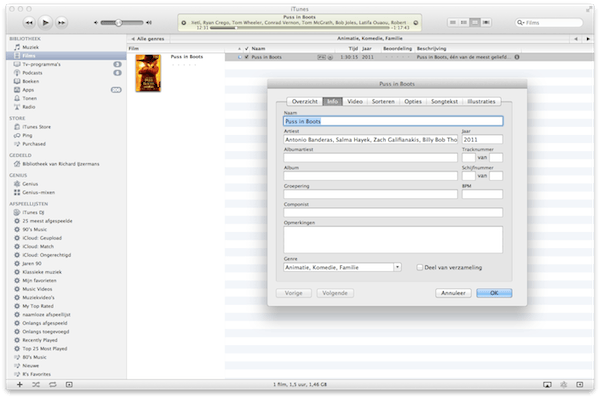Viewport: 600px width, 398px height.
Task: Switch to the Songtekst tab
Action: (444, 101)
